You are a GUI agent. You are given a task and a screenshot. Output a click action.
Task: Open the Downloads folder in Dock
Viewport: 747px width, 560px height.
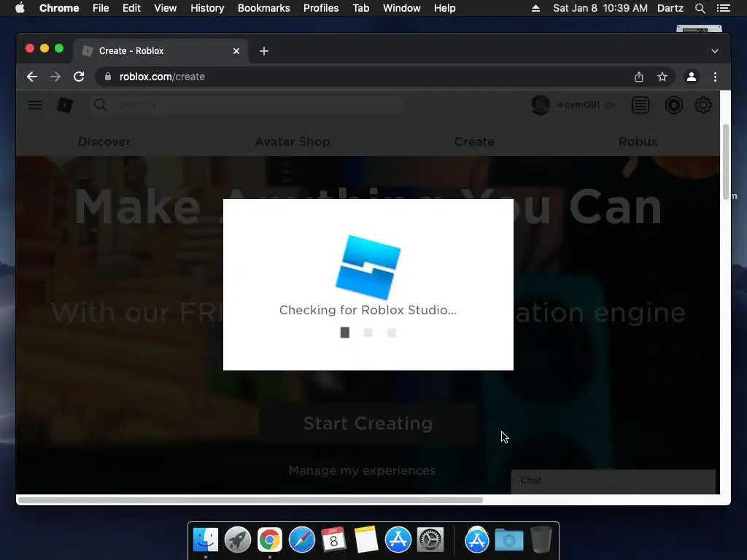508,540
